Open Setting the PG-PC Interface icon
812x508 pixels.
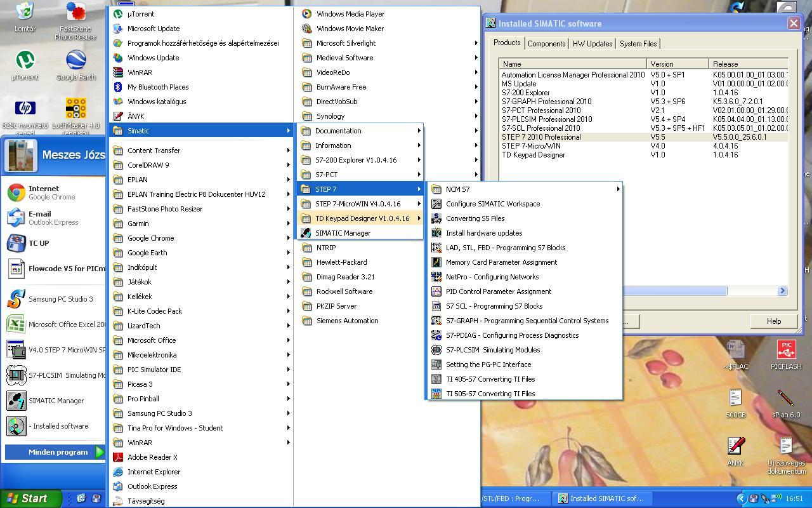tap(436, 364)
